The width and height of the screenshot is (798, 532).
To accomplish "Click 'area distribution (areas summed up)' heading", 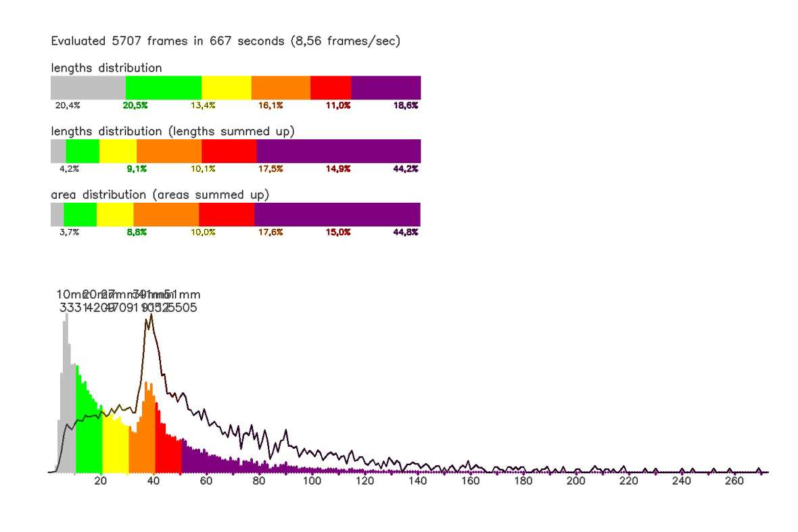I will 160,195.
